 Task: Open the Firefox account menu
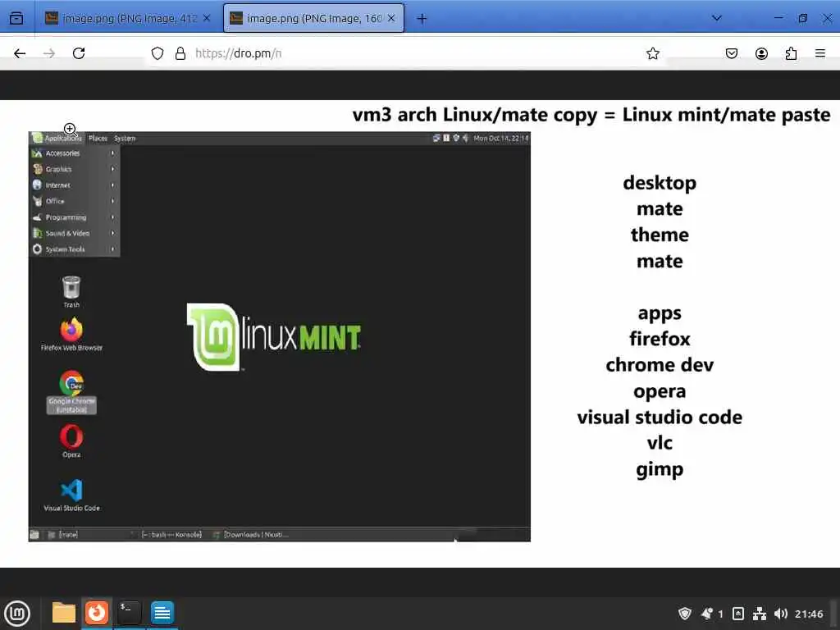pyautogui.click(x=761, y=53)
